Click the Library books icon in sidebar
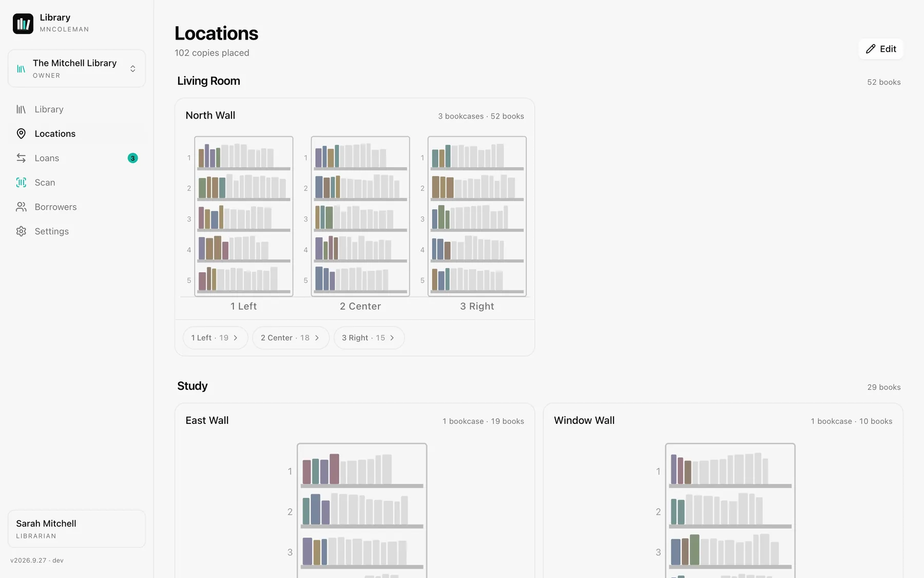This screenshot has width=924, height=578. (21, 109)
